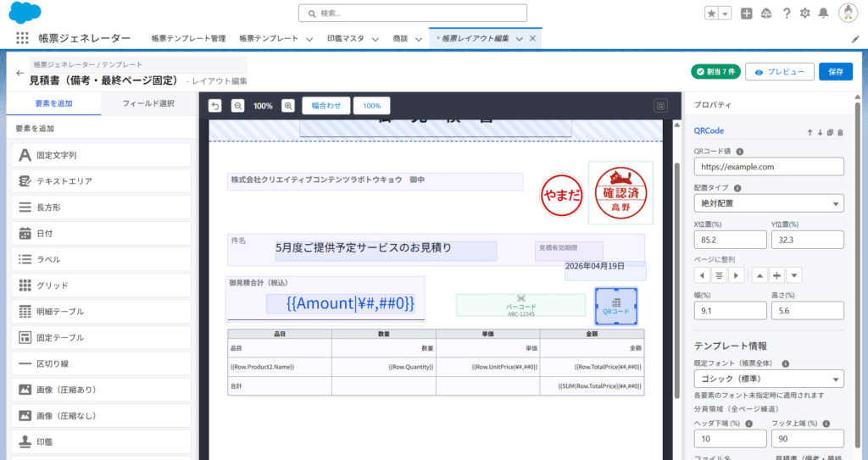This screenshot has height=460, width=868.
Task: Add a ラベル label element
Action: point(101,259)
